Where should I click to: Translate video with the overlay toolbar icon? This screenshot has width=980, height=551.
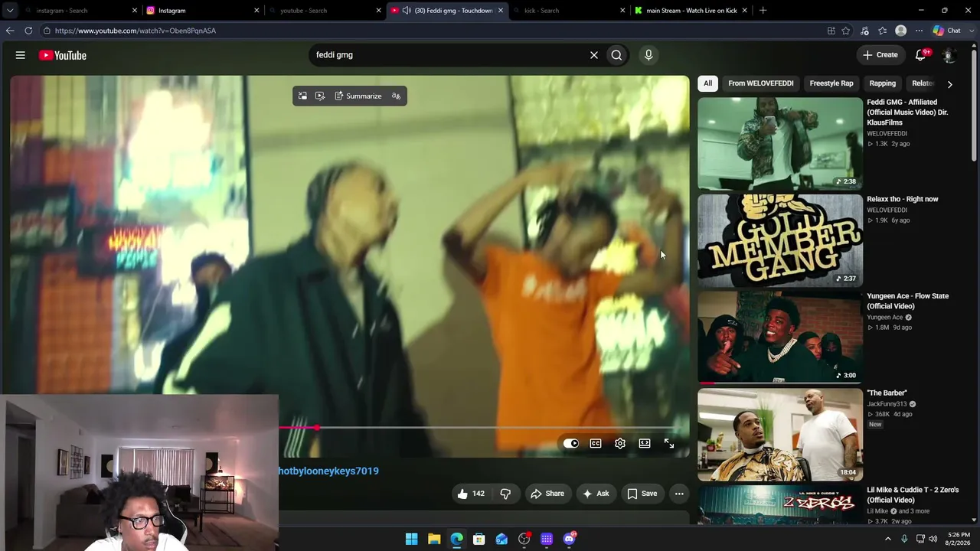(x=396, y=96)
